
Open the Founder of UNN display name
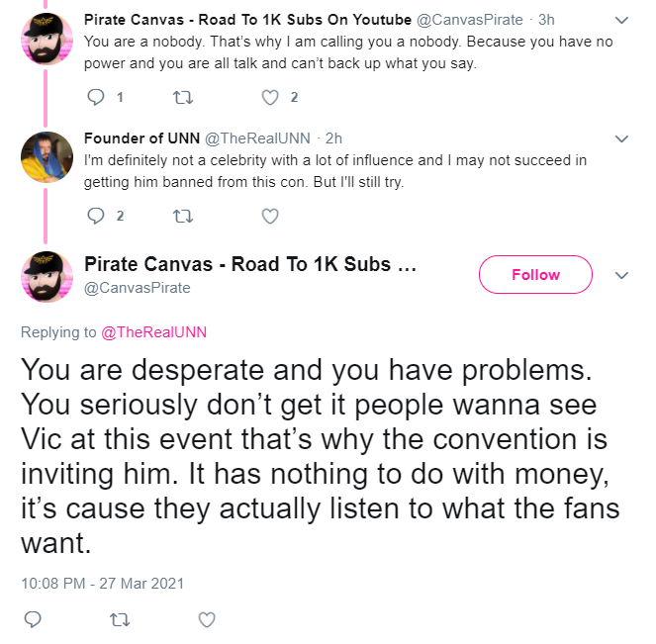[141, 138]
